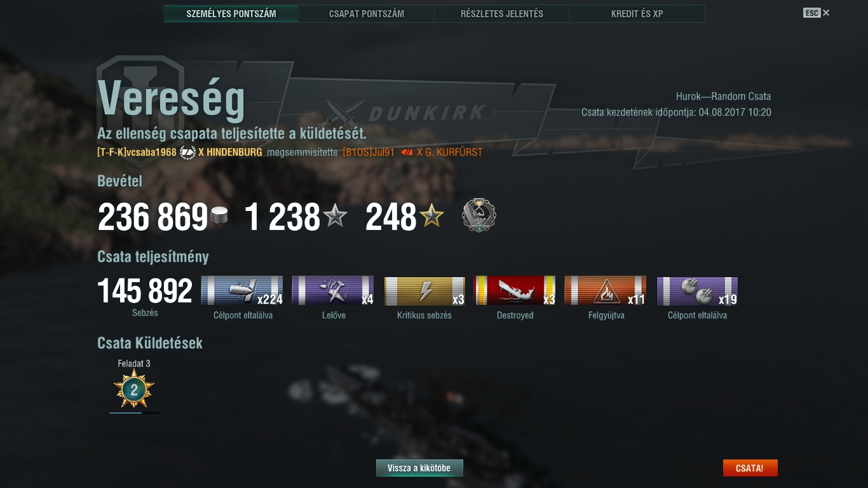Click the main battery hits ribbon x224

click(x=242, y=291)
